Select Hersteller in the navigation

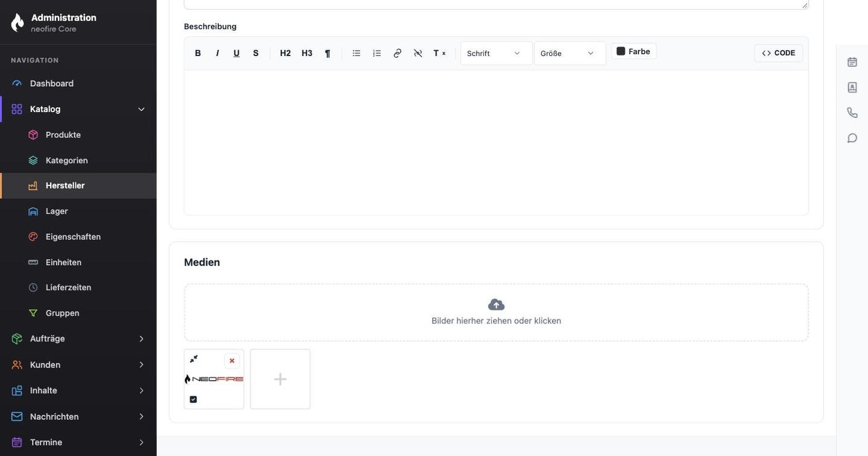point(78,186)
